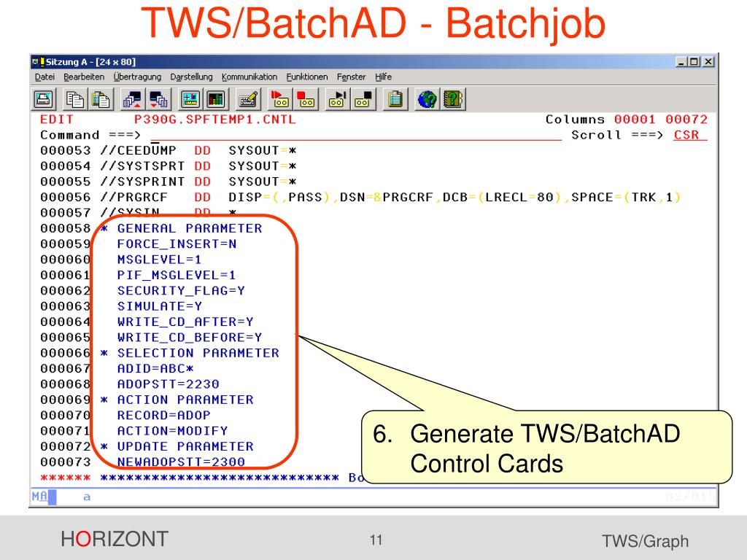Open the Kommunikation menu
Viewport: 747px width, 560px height.
tap(249, 77)
